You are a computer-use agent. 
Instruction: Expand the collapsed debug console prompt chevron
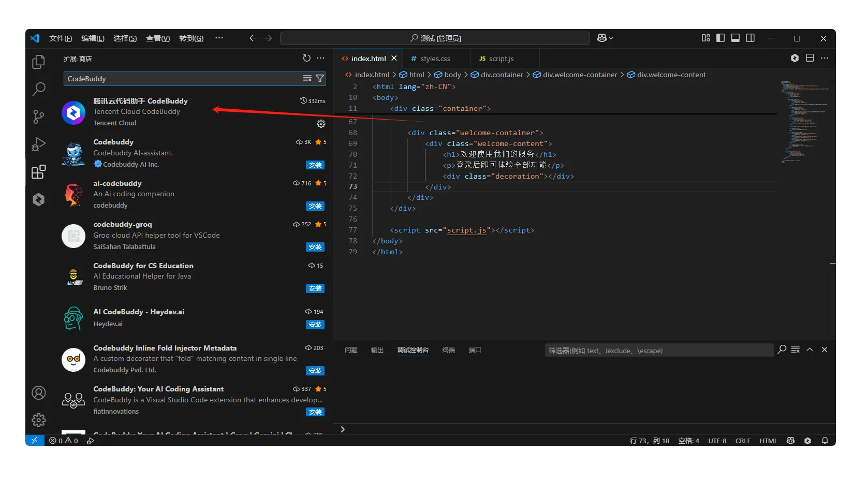tap(342, 429)
